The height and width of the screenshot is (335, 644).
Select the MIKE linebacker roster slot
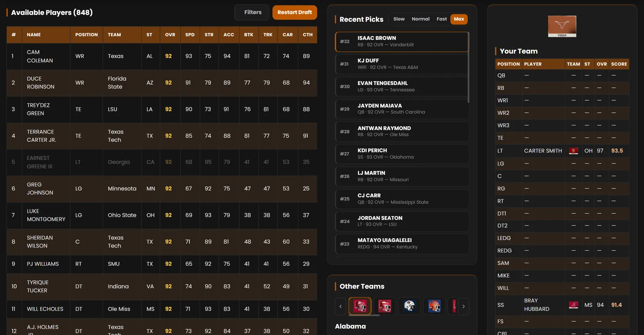562,276
